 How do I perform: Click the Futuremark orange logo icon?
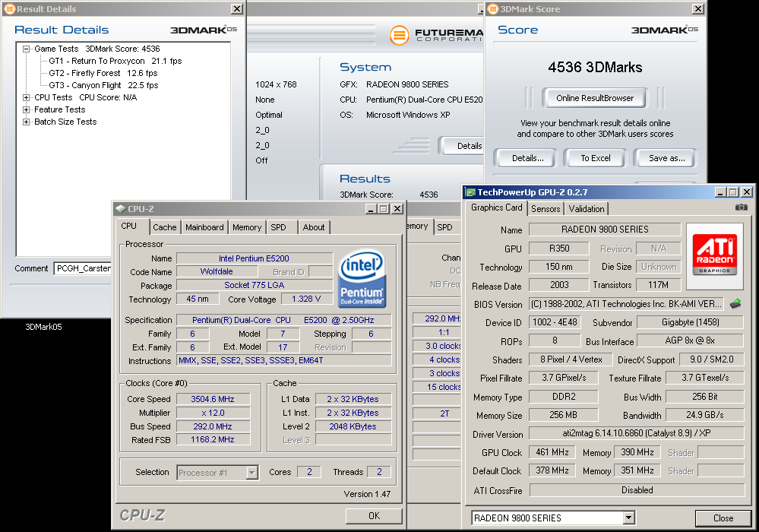click(400, 35)
